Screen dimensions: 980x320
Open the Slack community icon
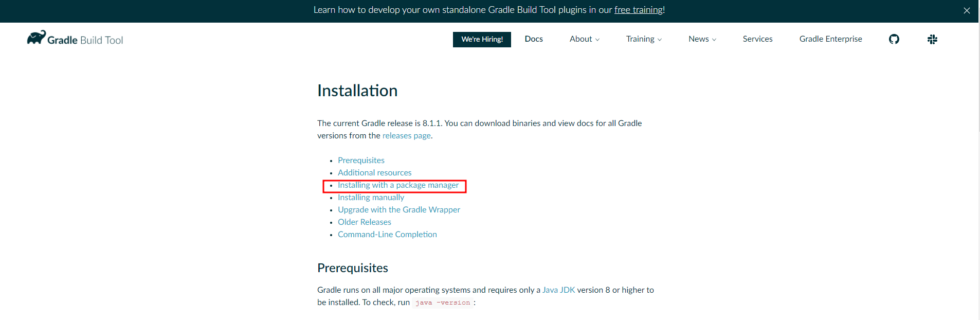pyautogui.click(x=932, y=39)
